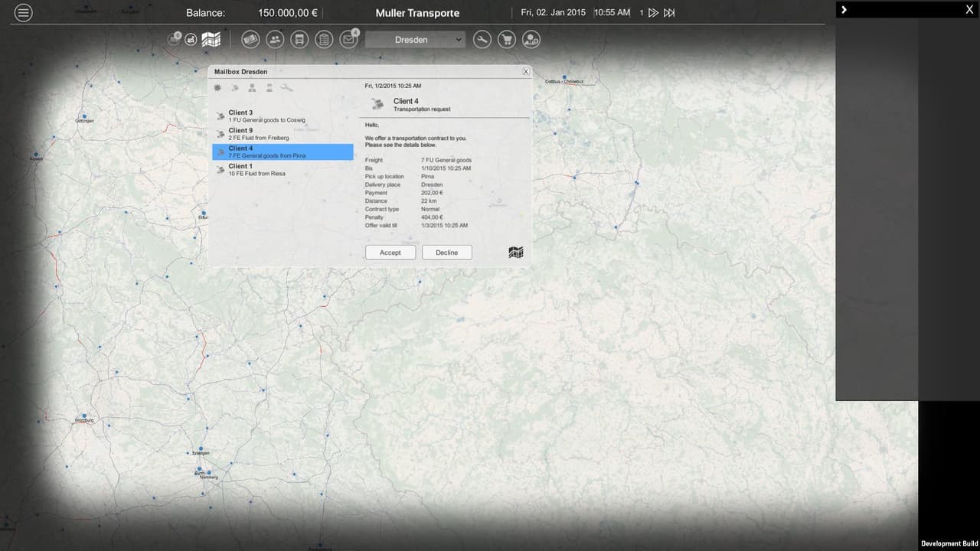Open the truck fleet icon
Screen dimensions: 980x551
(299, 39)
